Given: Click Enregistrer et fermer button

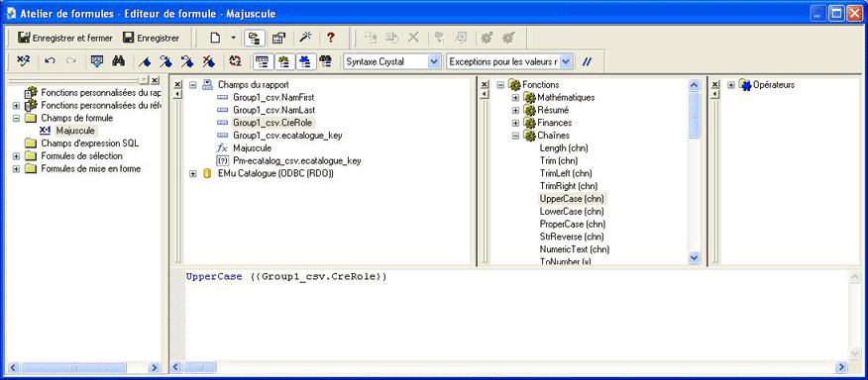Looking at the screenshot, I should click(x=65, y=39).
